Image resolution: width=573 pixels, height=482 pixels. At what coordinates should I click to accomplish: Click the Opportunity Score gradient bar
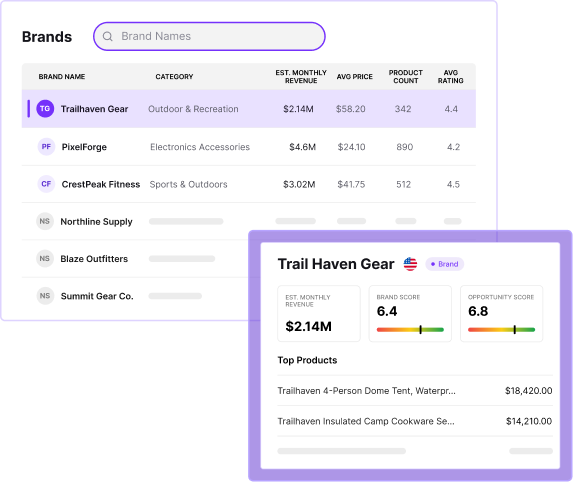[x=501, y=330]
